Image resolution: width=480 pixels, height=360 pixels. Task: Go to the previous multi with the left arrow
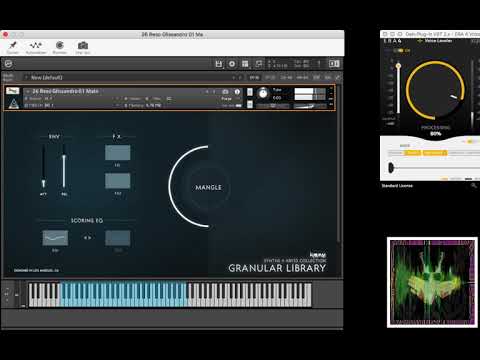[233, 78]
